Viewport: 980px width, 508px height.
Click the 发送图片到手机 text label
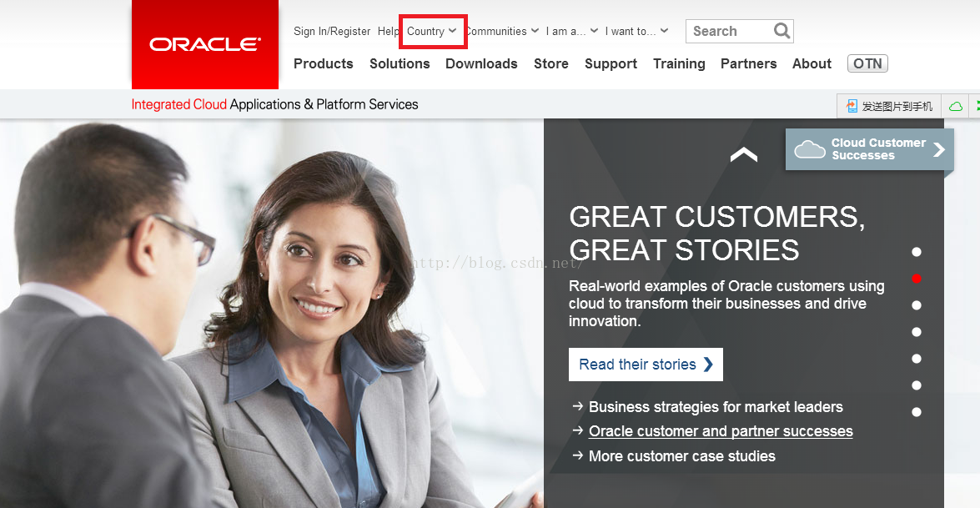[x=897, y=106]
